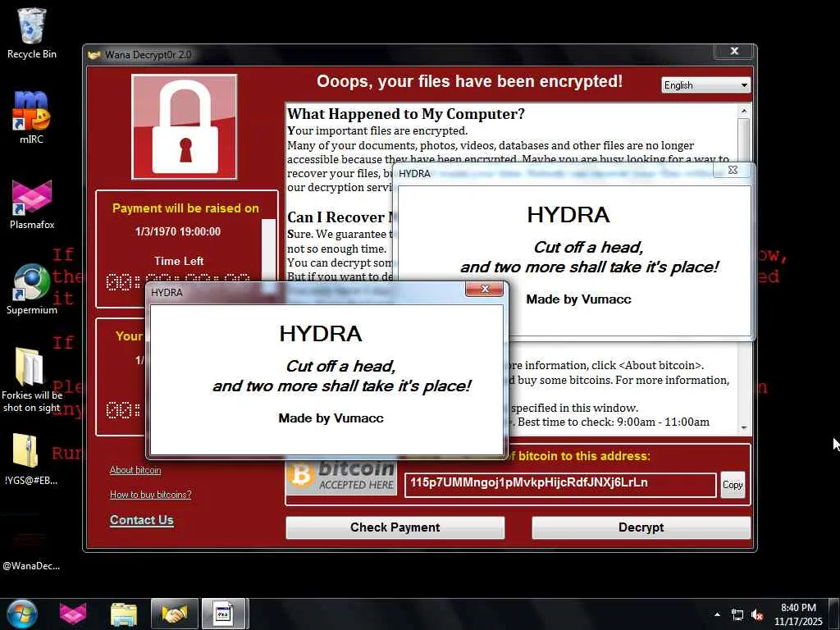Click the message scrollbar up arrow
This screenshot has height=630, width=840.
[x=743, y=111]
